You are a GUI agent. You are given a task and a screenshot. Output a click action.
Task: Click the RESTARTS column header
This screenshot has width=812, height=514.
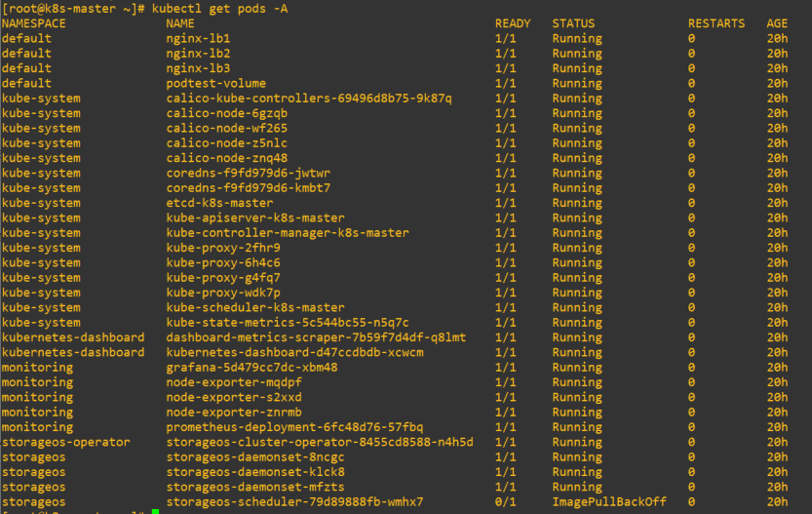pyautogui.click(x=716, y=23)
